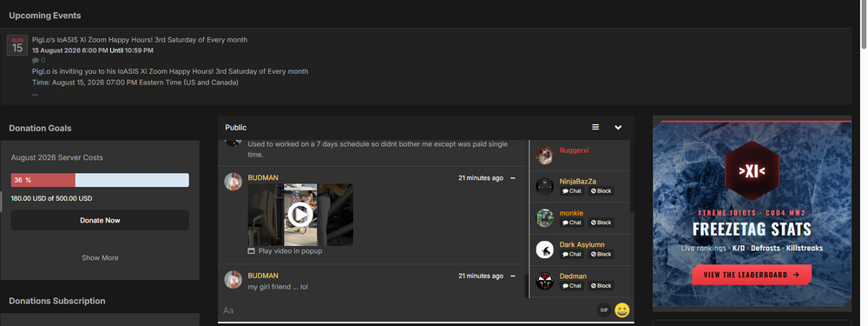Open the chat hamburger menu icon

point(595,128)
